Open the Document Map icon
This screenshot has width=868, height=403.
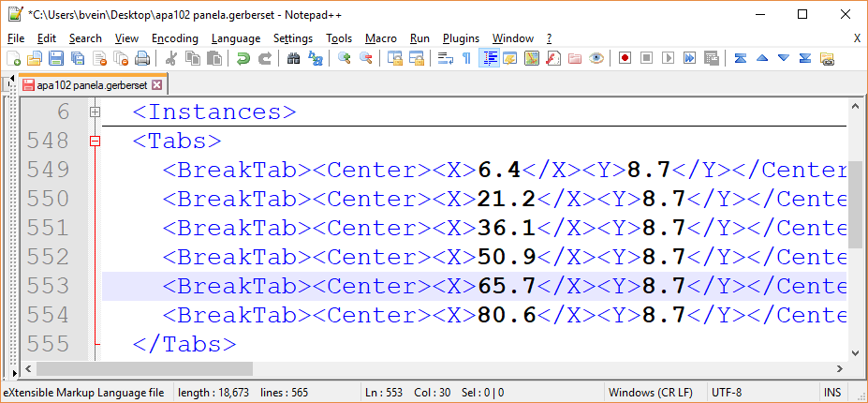[532, 58]
